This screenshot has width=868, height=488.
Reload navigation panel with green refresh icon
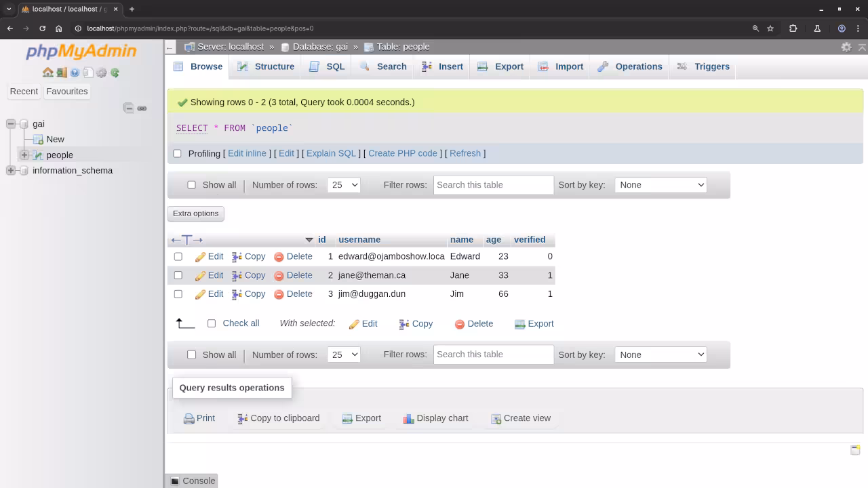115,73
